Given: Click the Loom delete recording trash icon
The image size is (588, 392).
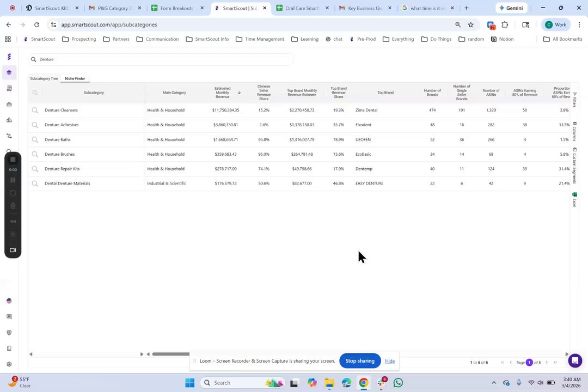Looking at the screenshot, I should [x=13, y=206].
